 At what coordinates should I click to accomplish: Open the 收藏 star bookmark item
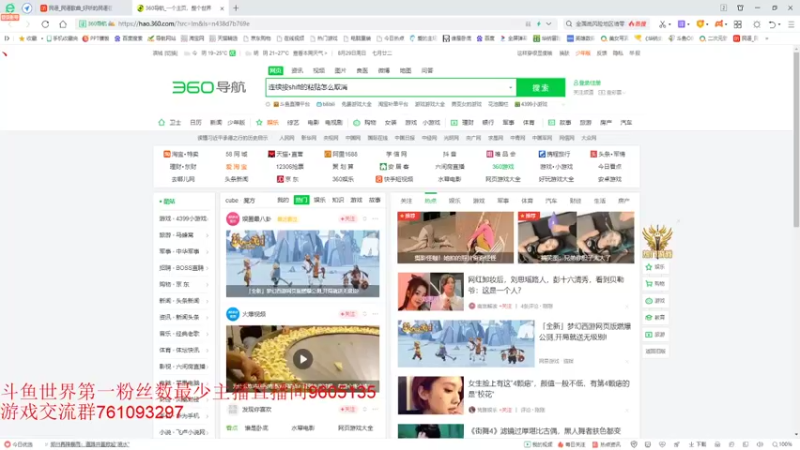pyautogui.click(x=28, y=38)
